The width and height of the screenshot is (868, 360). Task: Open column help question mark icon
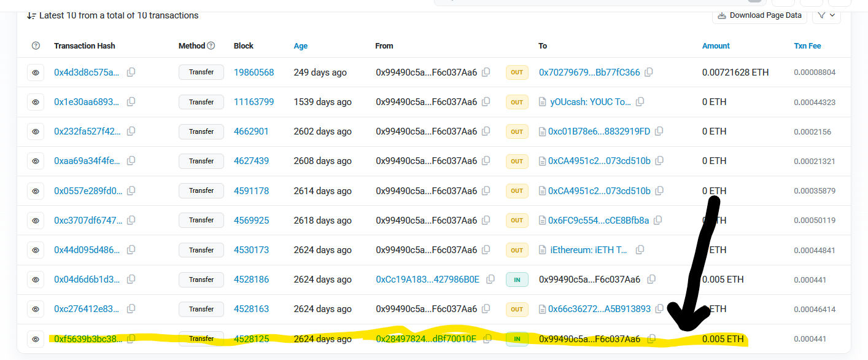[x=36, y=46]
